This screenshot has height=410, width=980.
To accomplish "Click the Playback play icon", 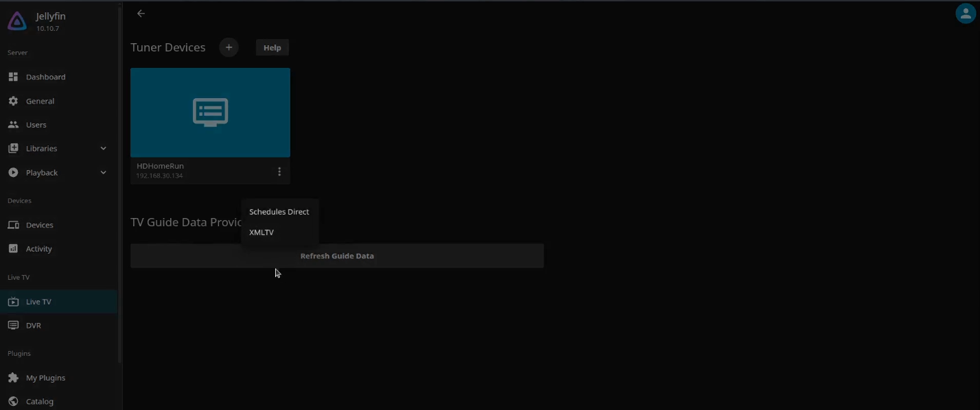I will click(13, 172).
